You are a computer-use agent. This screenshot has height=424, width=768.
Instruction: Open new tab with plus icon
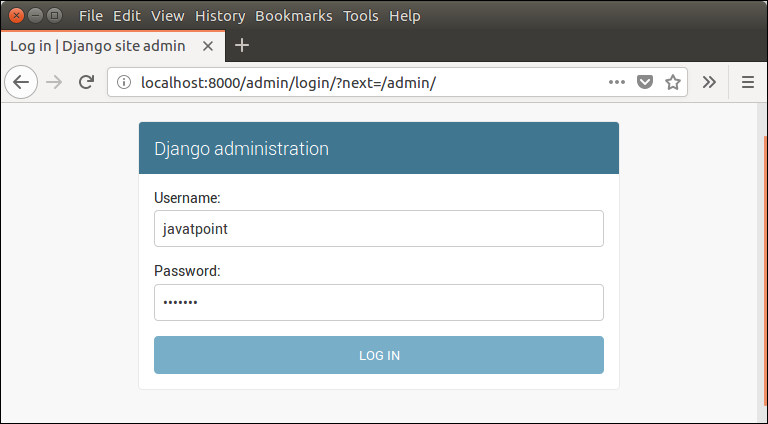(242, 46)
